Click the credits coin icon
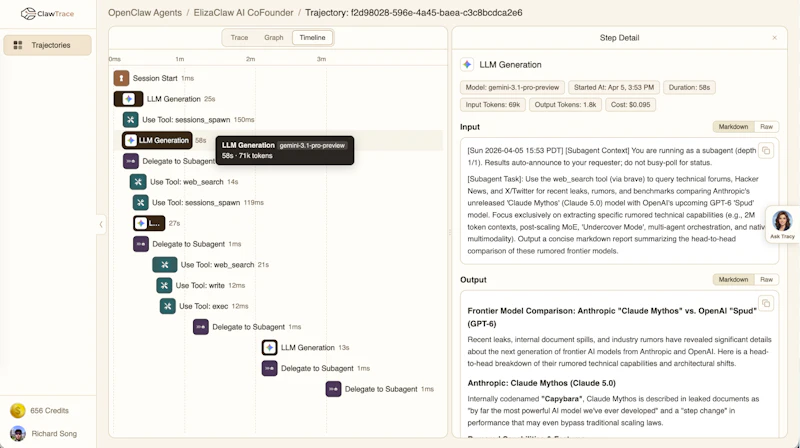800x448 pixels. pyautogui.click(x=18, y=410)
